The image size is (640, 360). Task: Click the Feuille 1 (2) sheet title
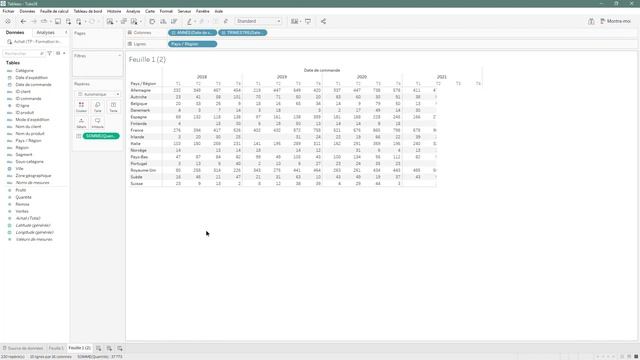pyautogui.click(x=147, y=60)
